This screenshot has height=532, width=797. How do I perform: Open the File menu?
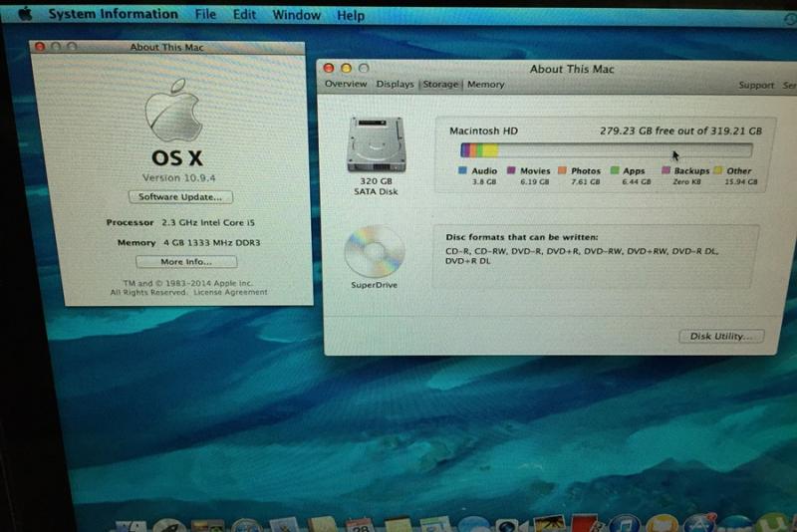coord(205,15)
